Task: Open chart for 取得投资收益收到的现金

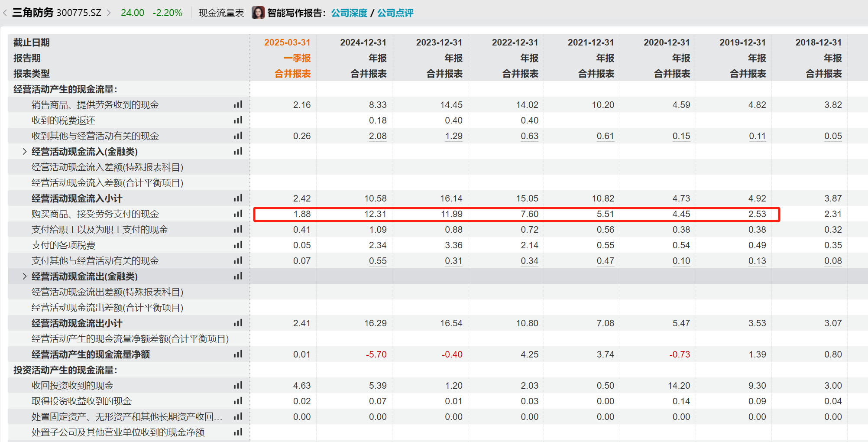Action: coord(238,401)
